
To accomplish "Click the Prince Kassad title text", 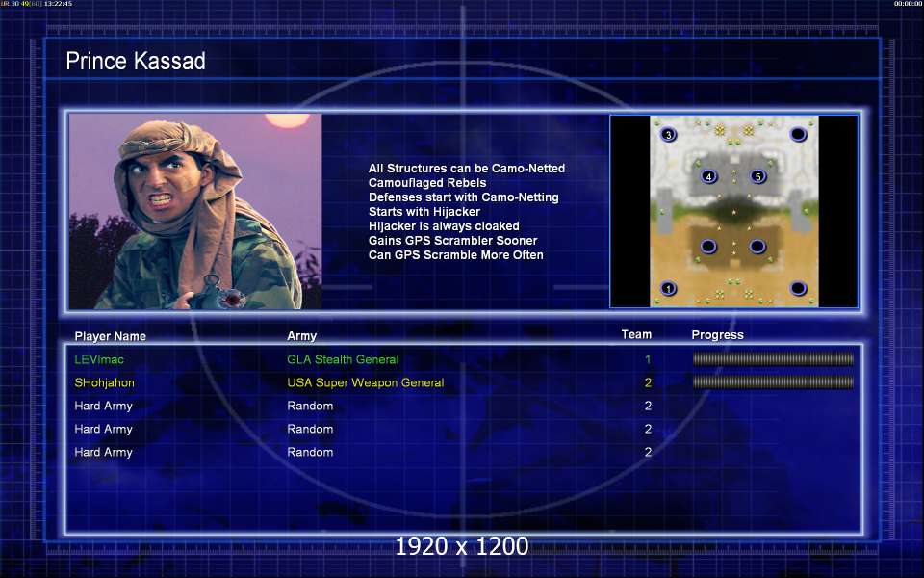I will point(136,61).
